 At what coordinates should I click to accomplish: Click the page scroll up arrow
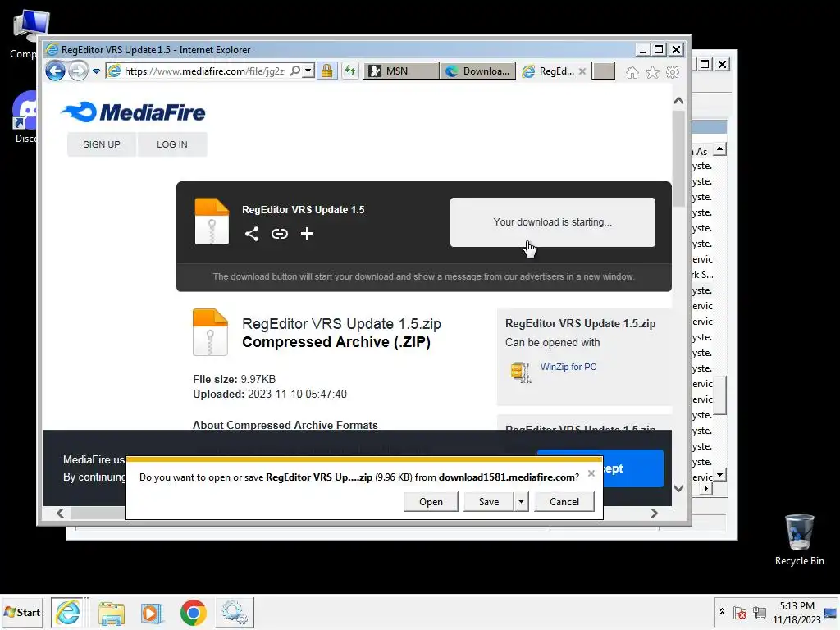click(678, 101)
